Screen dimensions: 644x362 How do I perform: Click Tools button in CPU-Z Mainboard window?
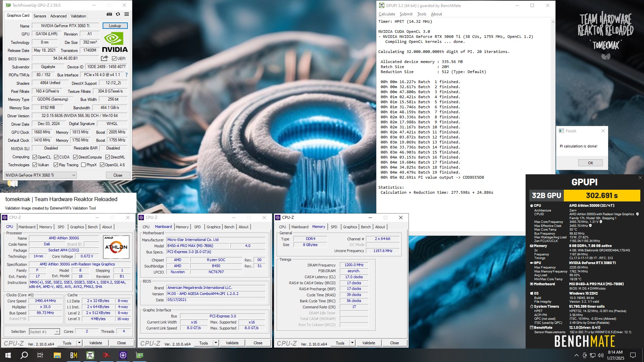[x=203, y=343]
